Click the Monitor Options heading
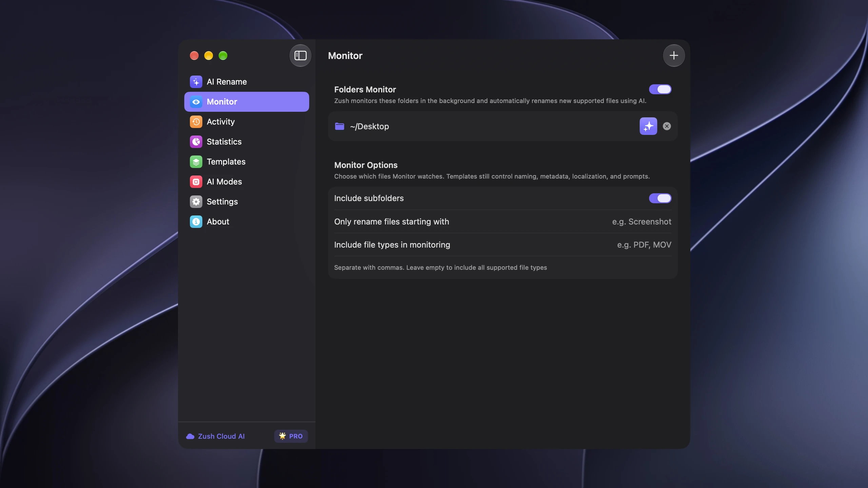Image resolution: width=868 pixels, height=488 pixels. coord(366,165)
